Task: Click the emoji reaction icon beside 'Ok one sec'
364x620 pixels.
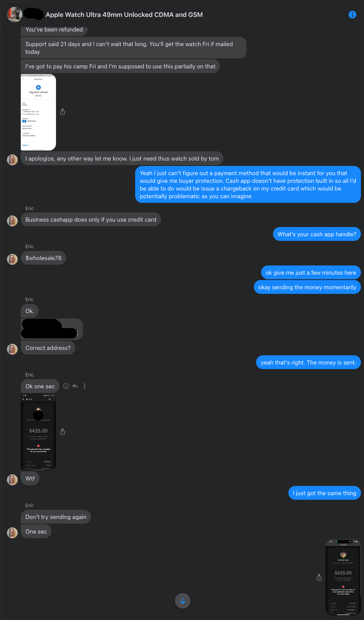Action: pos(66,386)
